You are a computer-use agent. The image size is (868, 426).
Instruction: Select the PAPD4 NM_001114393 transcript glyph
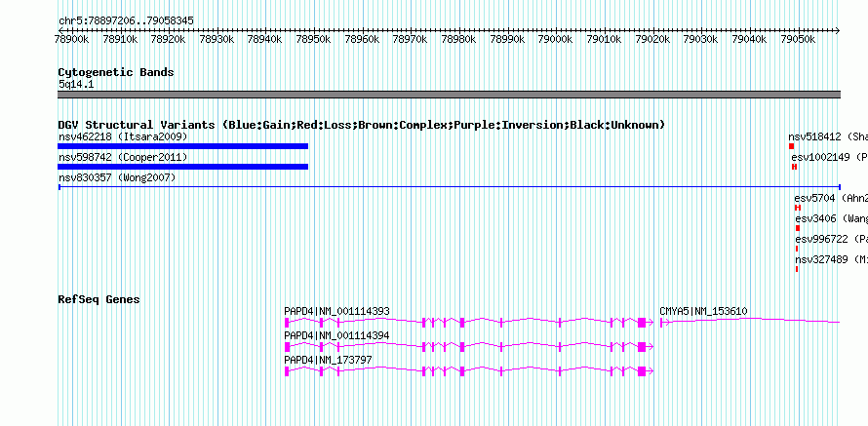(469, 322)
